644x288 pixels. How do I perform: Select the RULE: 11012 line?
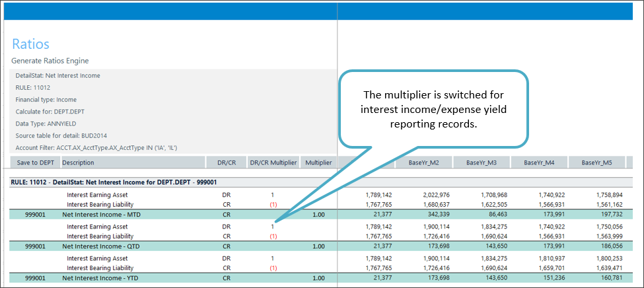point(33,87)
